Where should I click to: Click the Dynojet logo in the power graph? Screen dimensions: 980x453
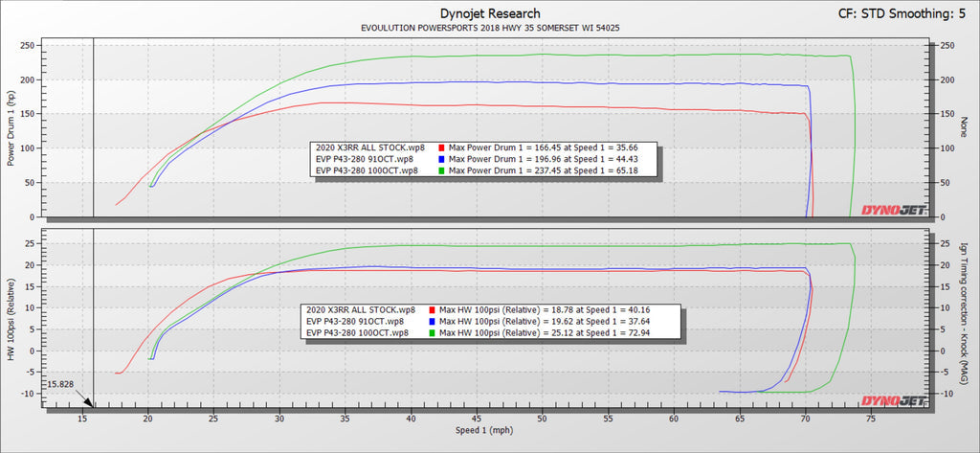[895, 210]
